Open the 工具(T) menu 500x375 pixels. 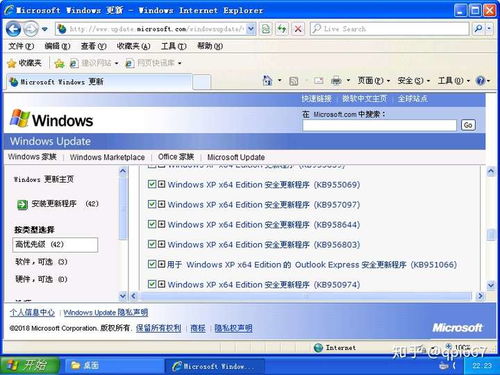tap(173, 46)
